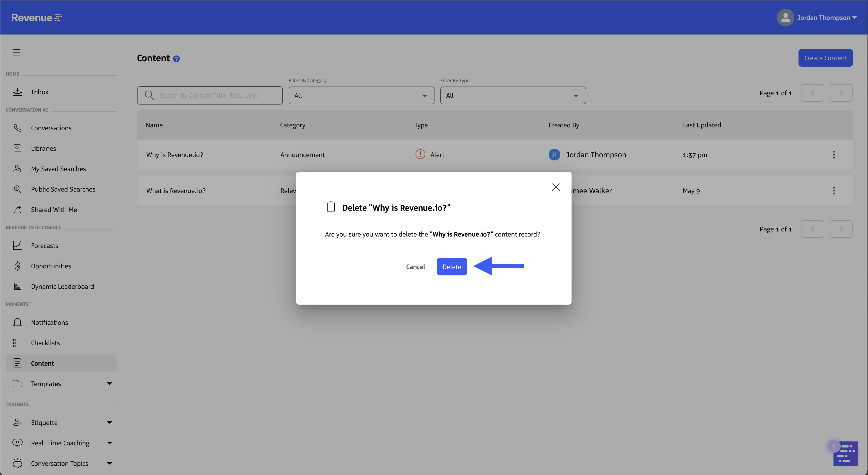Click the Public Saved Searches magnifier icon

tap(17, 189)
